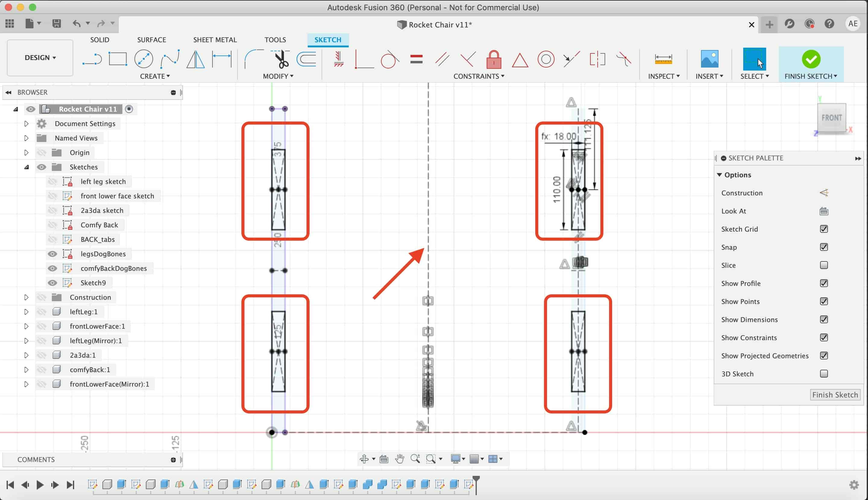The image size is (868, 500).
Task: Apply the Fix/Unfix lock constraint
Action: (494, 59)
